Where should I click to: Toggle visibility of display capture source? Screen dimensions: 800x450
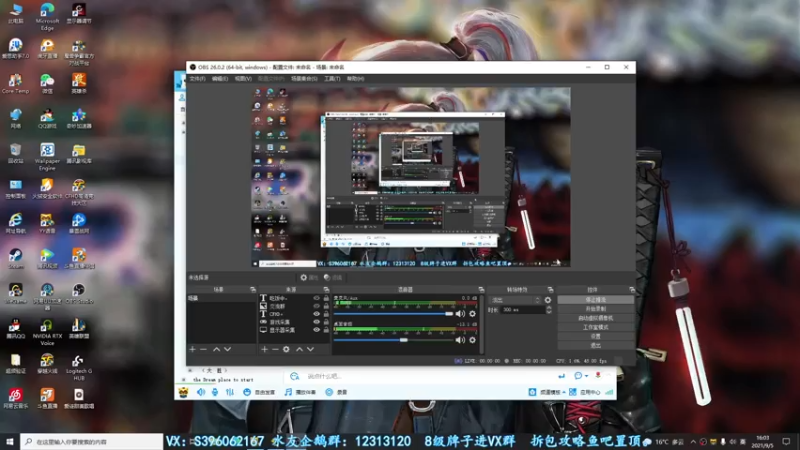click(316, 330)
